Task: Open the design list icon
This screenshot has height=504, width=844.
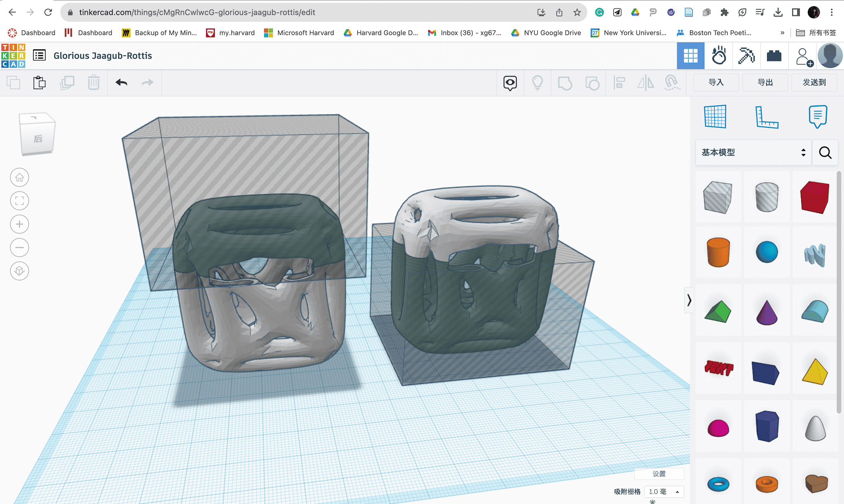Action: click(x=39, y=55)
